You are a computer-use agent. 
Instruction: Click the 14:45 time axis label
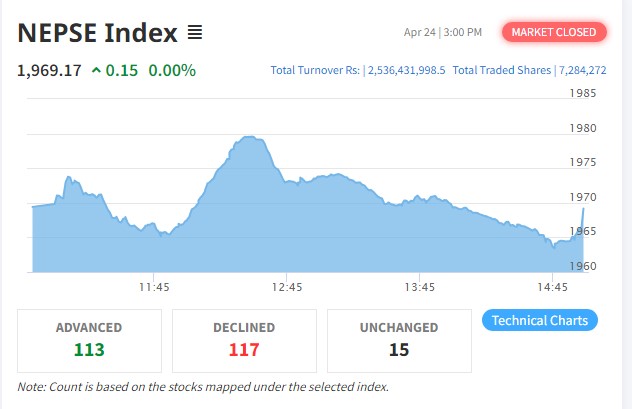pyautogui.click(x=552, y=287)
